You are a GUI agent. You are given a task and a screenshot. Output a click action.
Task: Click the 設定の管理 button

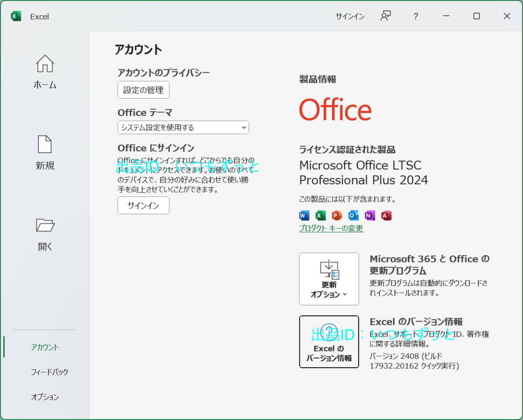coord(143,90)
